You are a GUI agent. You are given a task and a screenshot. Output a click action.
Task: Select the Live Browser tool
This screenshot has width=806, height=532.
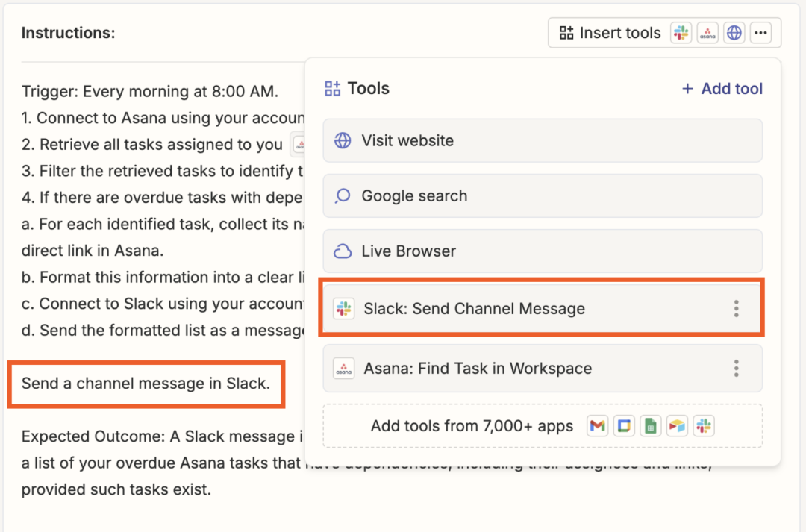[x=543, y=251]
